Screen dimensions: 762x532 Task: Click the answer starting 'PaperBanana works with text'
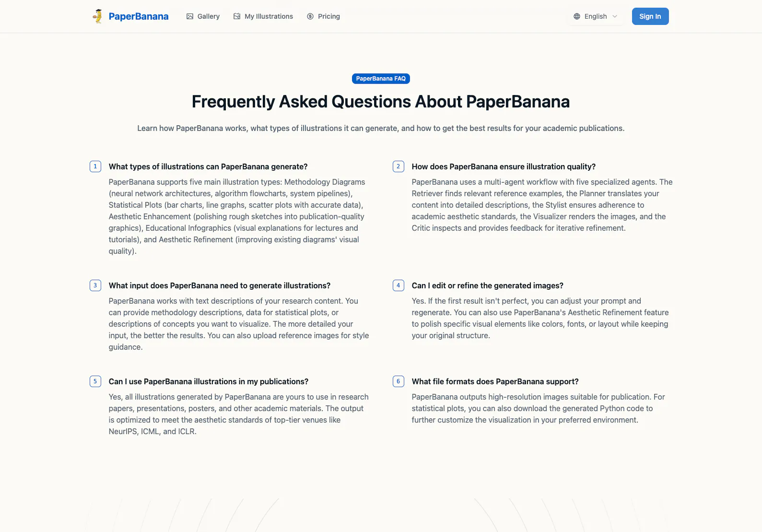239,324
